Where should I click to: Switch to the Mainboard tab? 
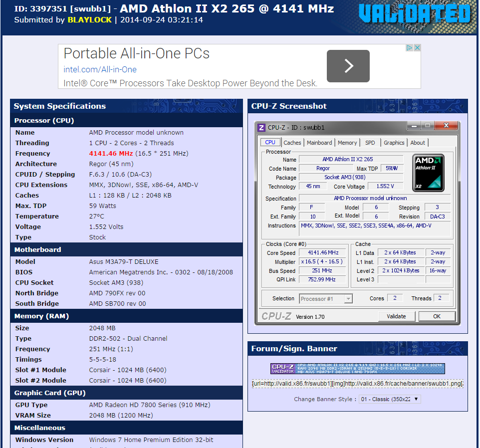click(x=319, y=143)
